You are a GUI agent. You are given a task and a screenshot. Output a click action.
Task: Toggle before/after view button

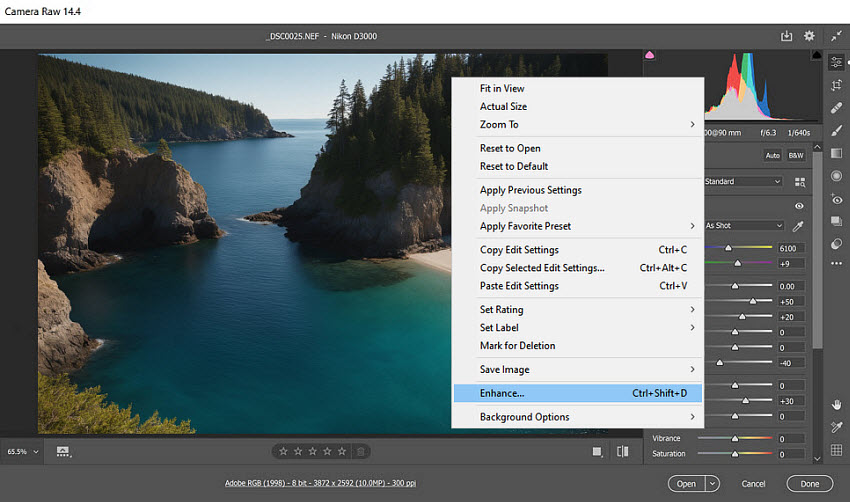point(622,451)
